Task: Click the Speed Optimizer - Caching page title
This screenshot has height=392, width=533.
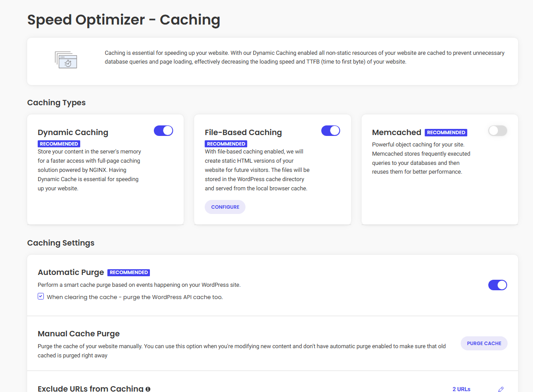Action: 124,20
